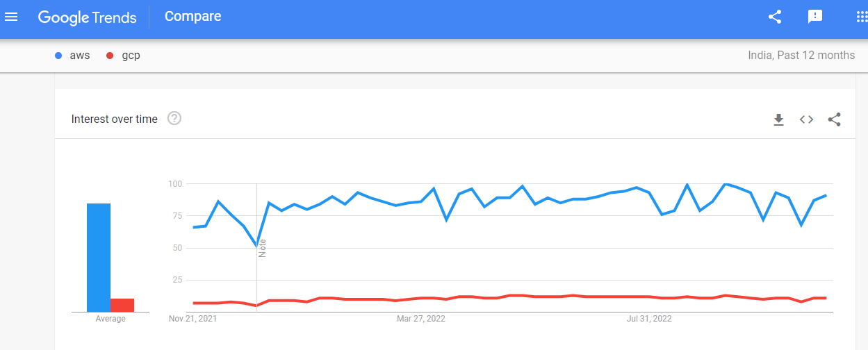The height and width of the screenshot is (350, 868).
Task: Click the blue aws legend dot
Action: coord(59,56)
